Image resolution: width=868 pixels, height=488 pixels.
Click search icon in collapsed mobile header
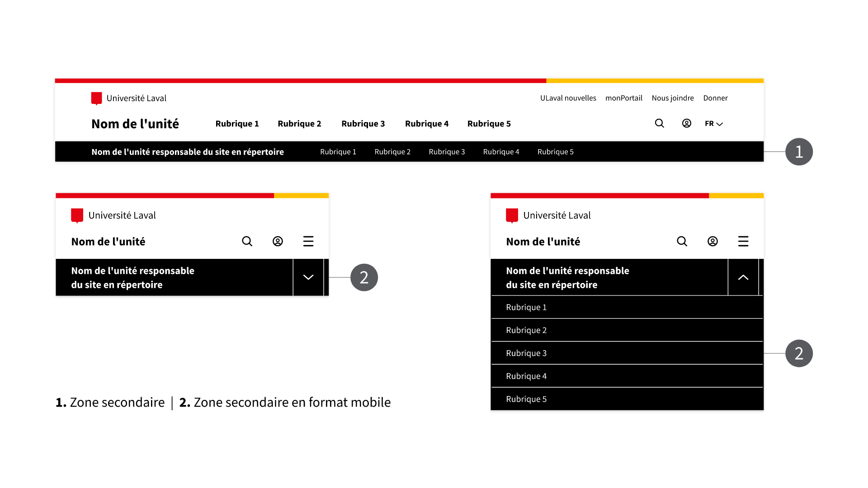click(247, 241)
